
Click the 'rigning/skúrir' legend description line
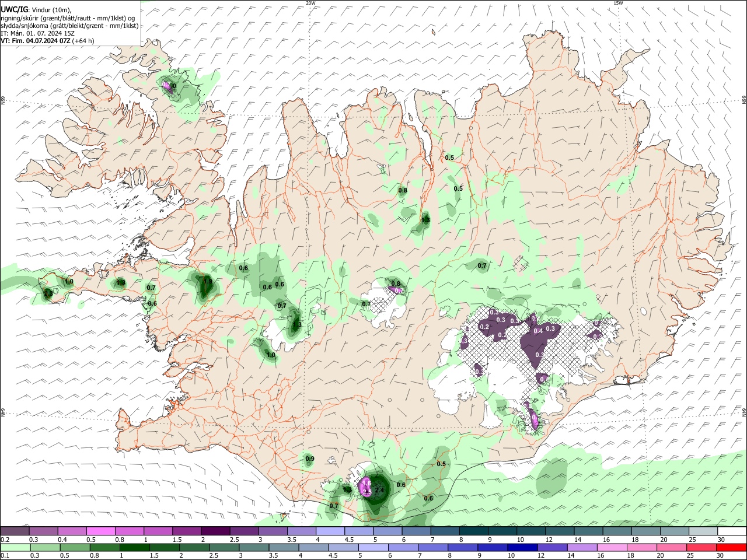click(68, 18)
